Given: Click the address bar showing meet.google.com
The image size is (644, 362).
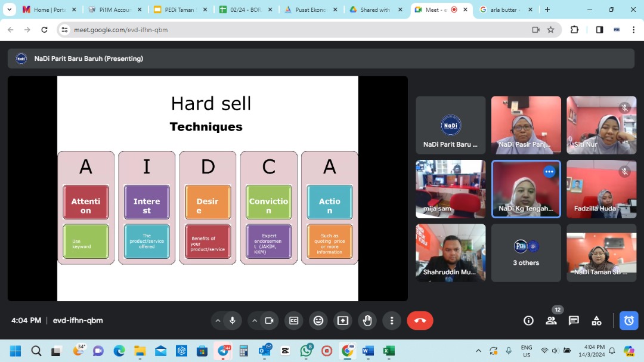Looking at the screenshot, I should (x=298, y=30).
